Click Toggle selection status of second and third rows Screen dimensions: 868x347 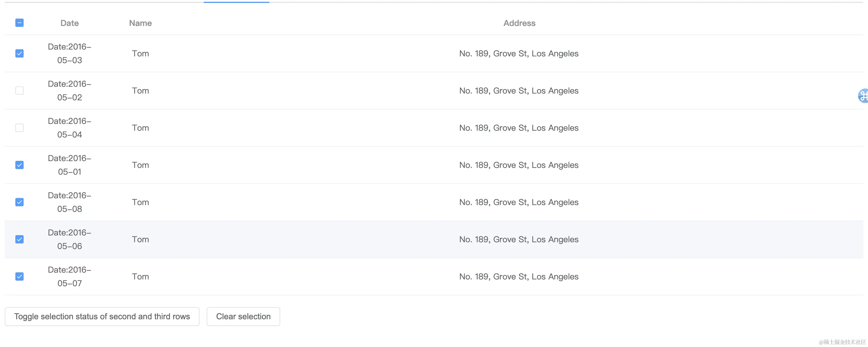[102, 316]
